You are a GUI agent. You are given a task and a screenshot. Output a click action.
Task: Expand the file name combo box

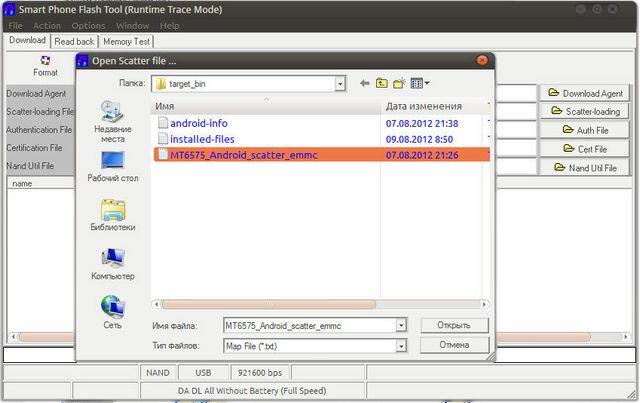[401, 325]
